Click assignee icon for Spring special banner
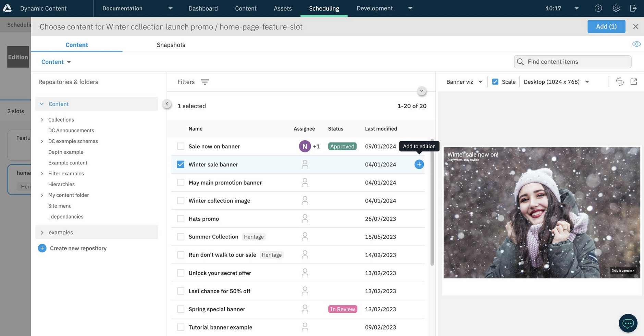The image size is (644, 336). [305, 309]
